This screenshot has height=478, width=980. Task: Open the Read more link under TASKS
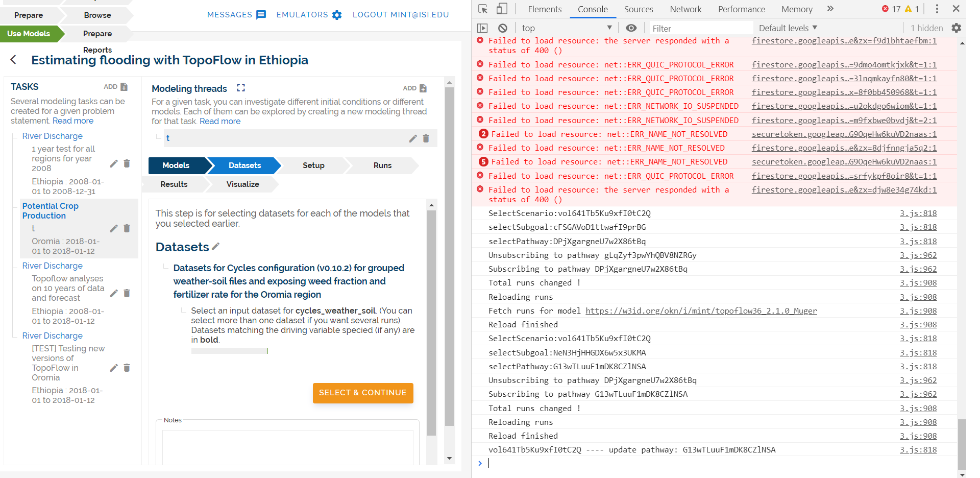[72, 121]
